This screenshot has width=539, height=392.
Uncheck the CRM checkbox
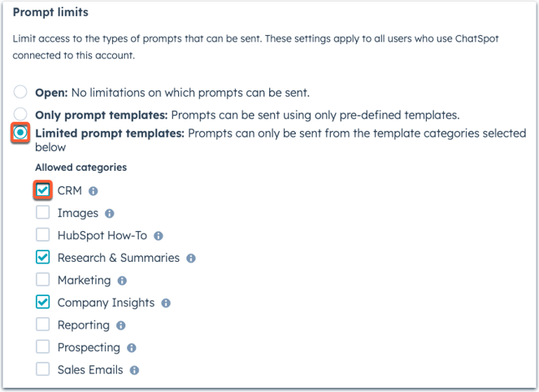[42, 189]
